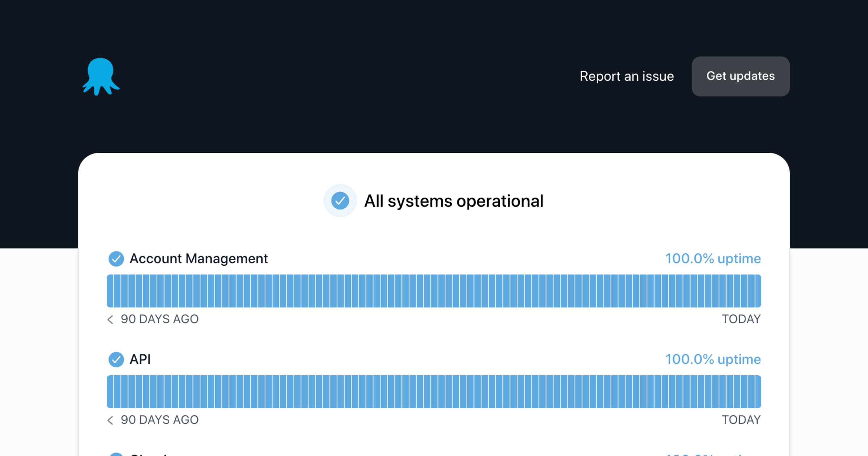Click the Account Management status check icon

[116, 259]
